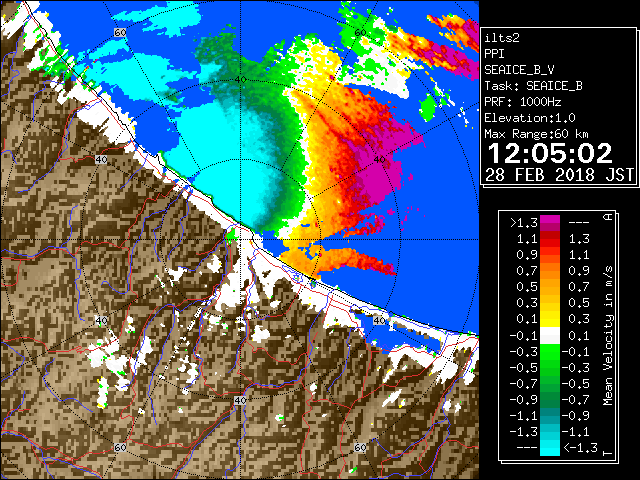Viewport: 640px width, 480px height.
Task: Select the '28 FEB 2018 JST' date
Action: coord(559,175)
